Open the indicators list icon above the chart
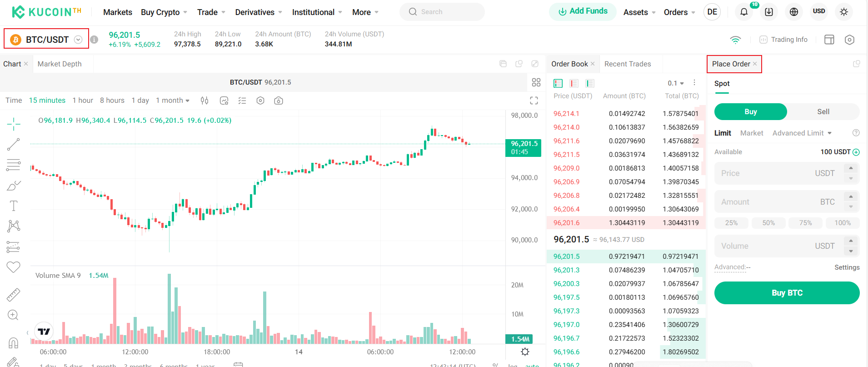Screen dimensions: 868x367 (x=242, y=101)
